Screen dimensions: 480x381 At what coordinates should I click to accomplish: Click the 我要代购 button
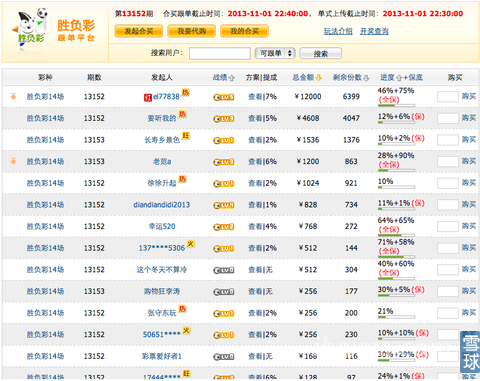(192, 31)
